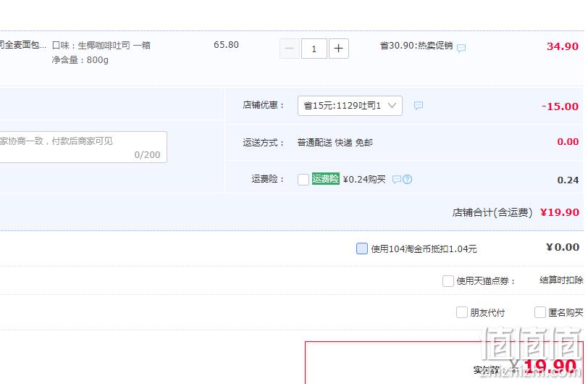588x384 pixels.
Task: Click the original price 65.80
Action: 226,45
